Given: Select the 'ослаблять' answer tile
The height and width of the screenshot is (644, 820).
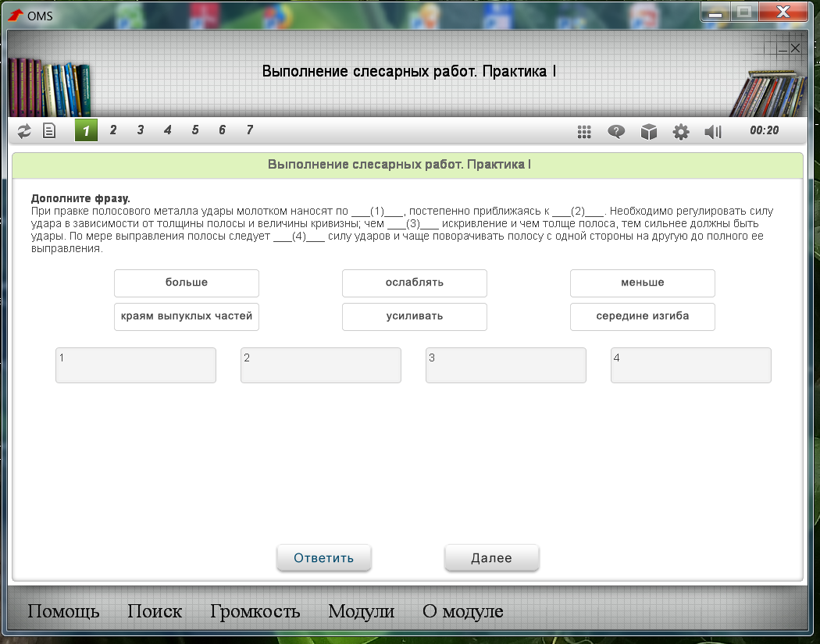Looking at the screenshot, I should 415,283.
